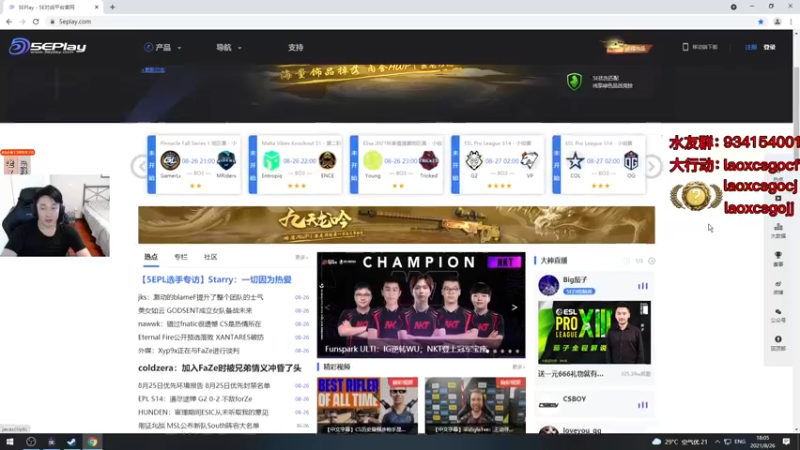Screen dimensions: 800x450
Task: Click the Steam taskbar icon
Action: click(x=71, y=442)
